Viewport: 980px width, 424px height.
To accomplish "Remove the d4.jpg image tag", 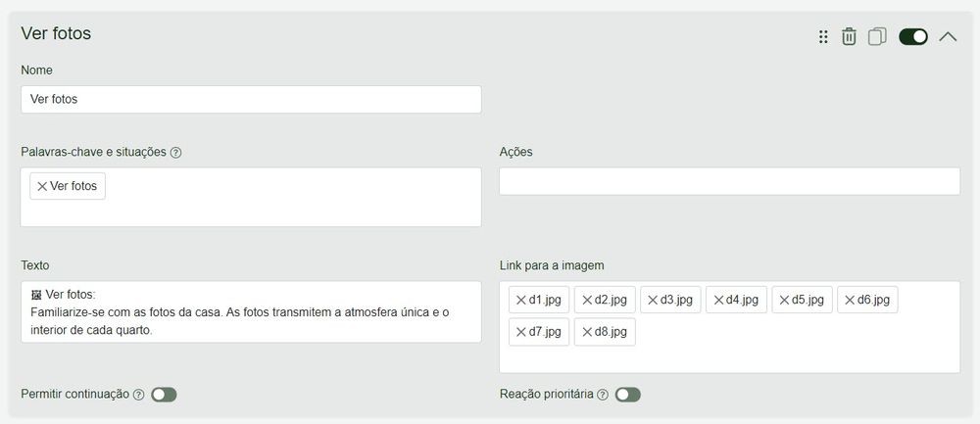I will 718,300.
